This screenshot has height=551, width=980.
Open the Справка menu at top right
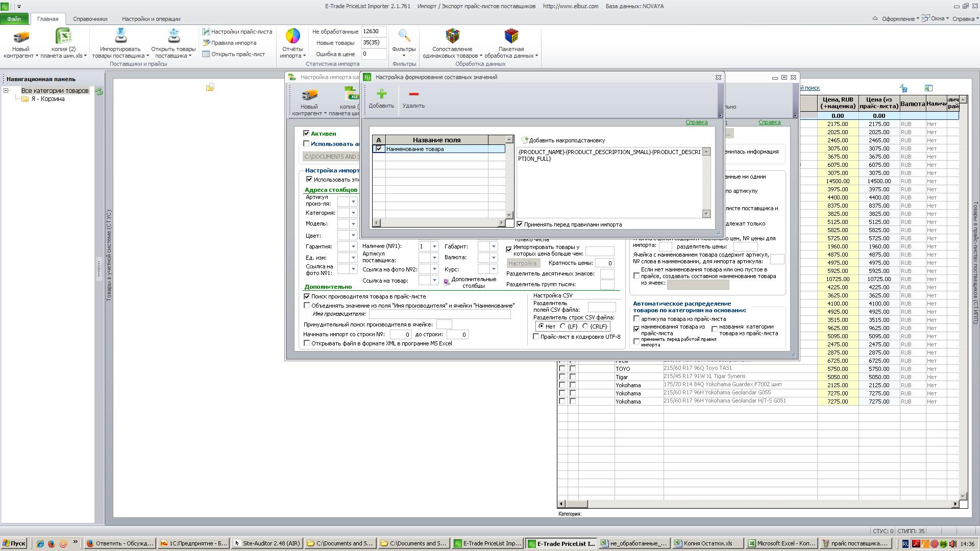coord(965,19)
